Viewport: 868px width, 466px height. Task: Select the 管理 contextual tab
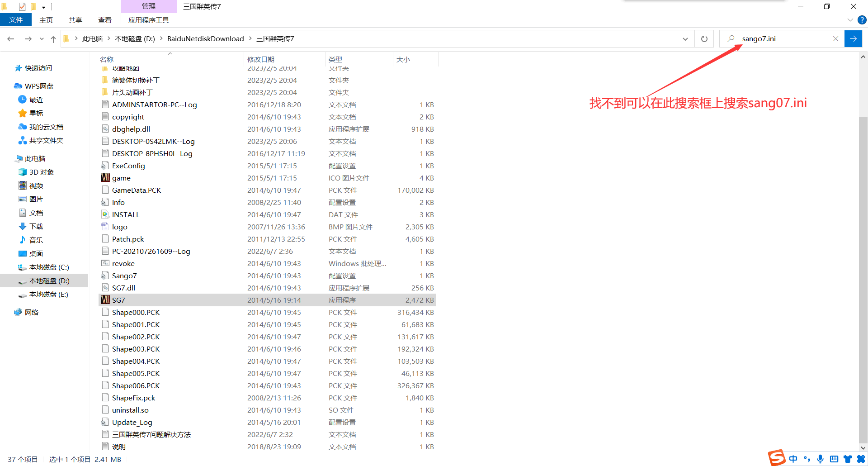149,6
